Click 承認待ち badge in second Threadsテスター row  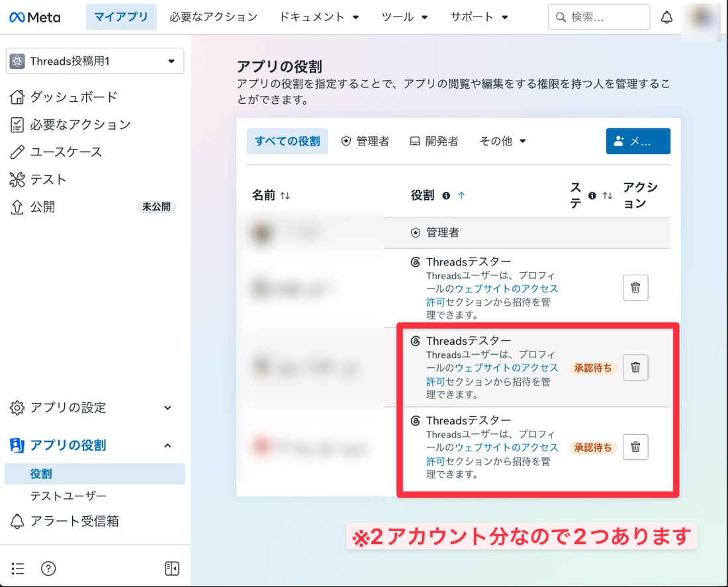coord(593,368)
